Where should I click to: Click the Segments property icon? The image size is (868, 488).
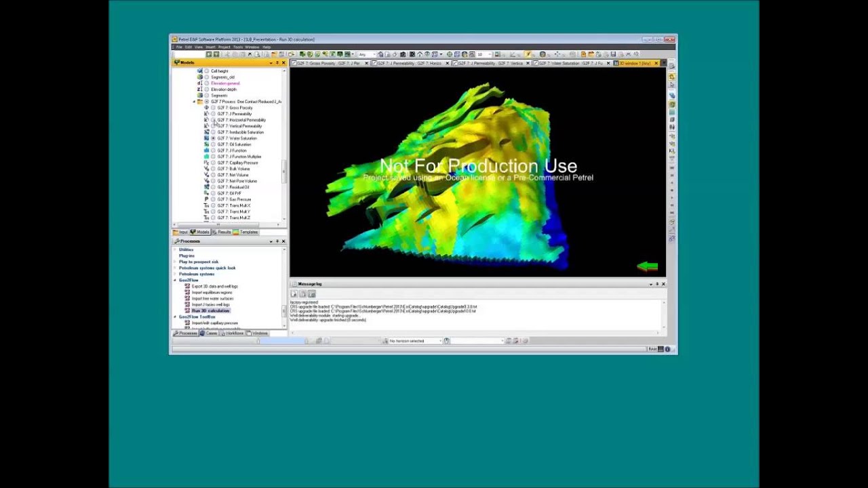[x=200, y=96]
